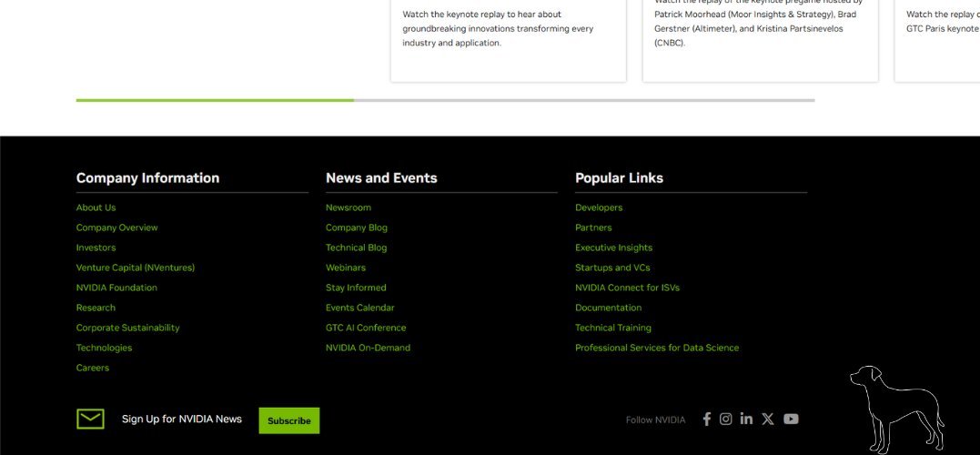Open Professional Services for Data Science link
The height and width of the screenshot is (455, 980).
[657, 348]
